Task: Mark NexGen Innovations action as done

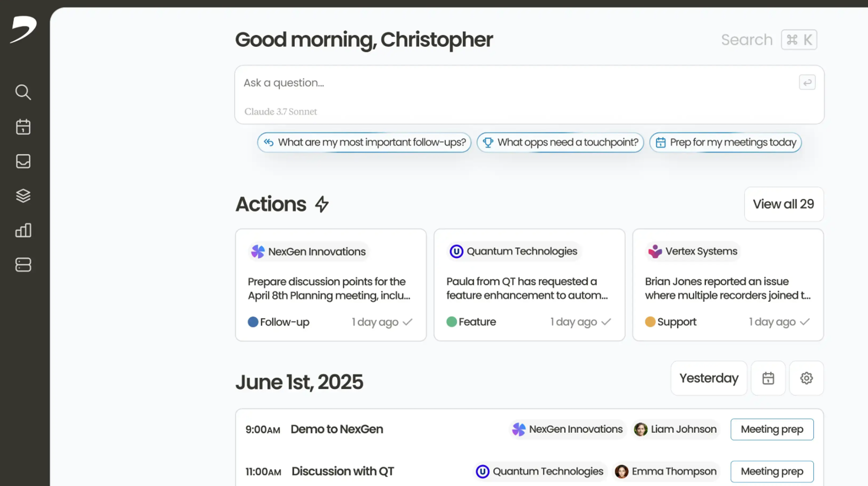Action: tap(408, 322)
